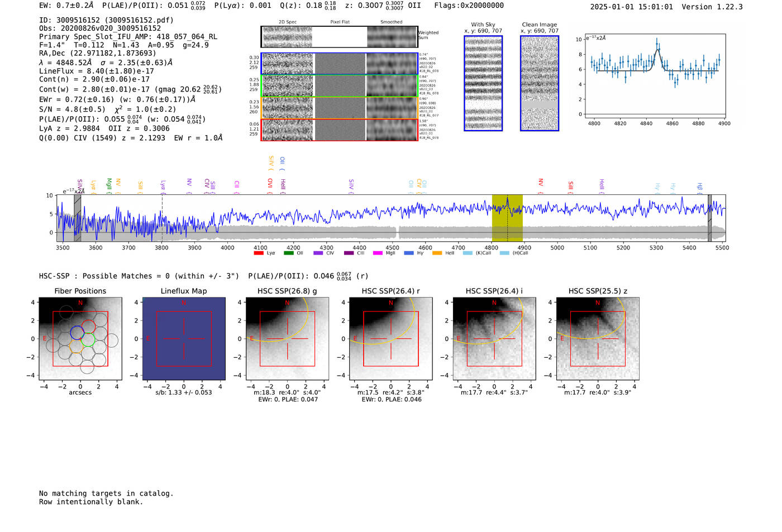Select the green-bordered fiber row cutout

click(x=339, y=86)
